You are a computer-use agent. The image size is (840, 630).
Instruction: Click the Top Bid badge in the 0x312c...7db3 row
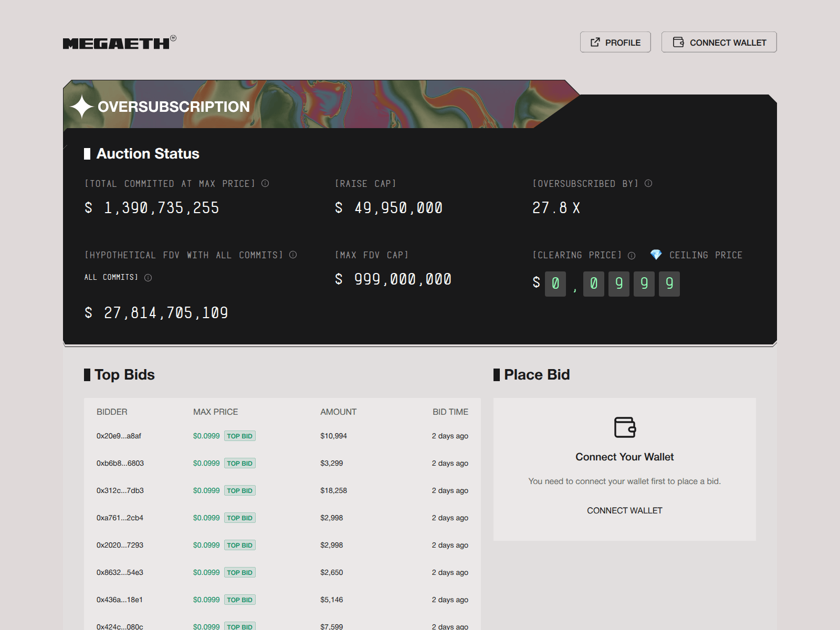coord(240,490)
